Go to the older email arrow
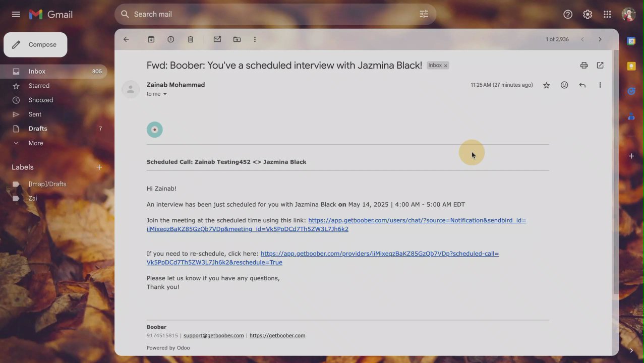 point(600,39)
